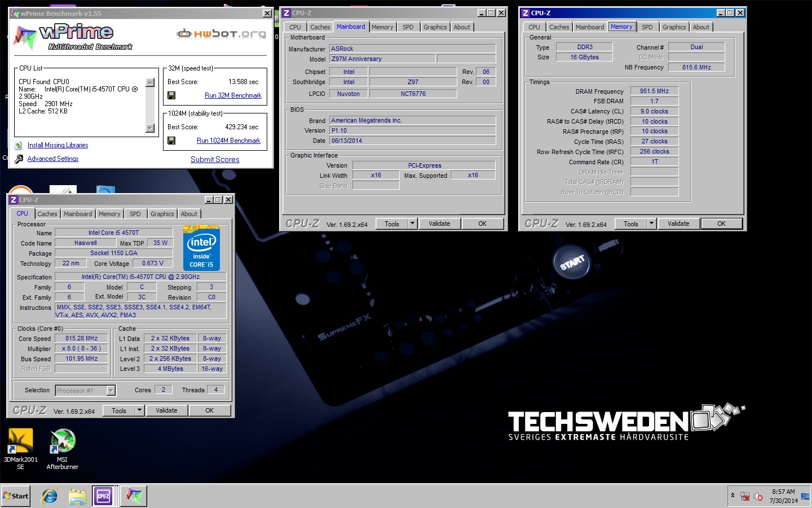The image size is (812, 508).
Task: Show hidden system tray icons
Action: [x=732, y=496]
